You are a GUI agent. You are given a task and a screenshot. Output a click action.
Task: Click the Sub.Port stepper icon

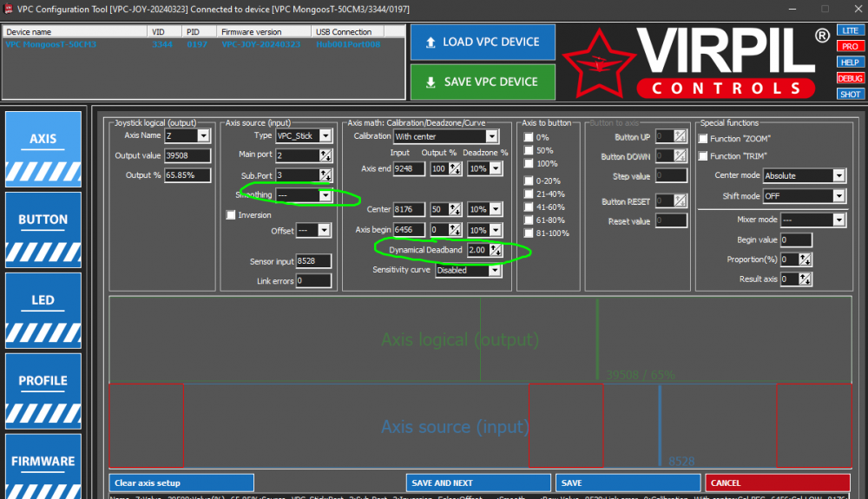pyautogui.click(x=325, y=175)
